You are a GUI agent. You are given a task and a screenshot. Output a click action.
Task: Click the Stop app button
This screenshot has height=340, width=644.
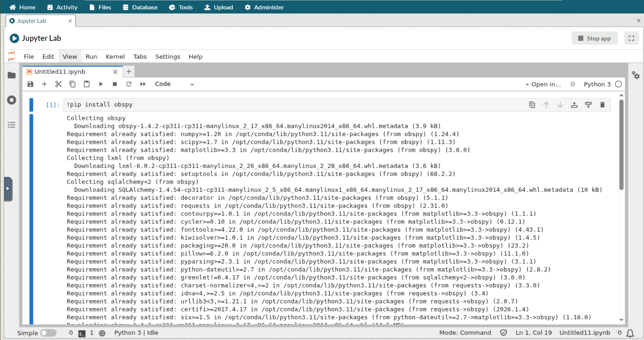(x=594, y=38)
